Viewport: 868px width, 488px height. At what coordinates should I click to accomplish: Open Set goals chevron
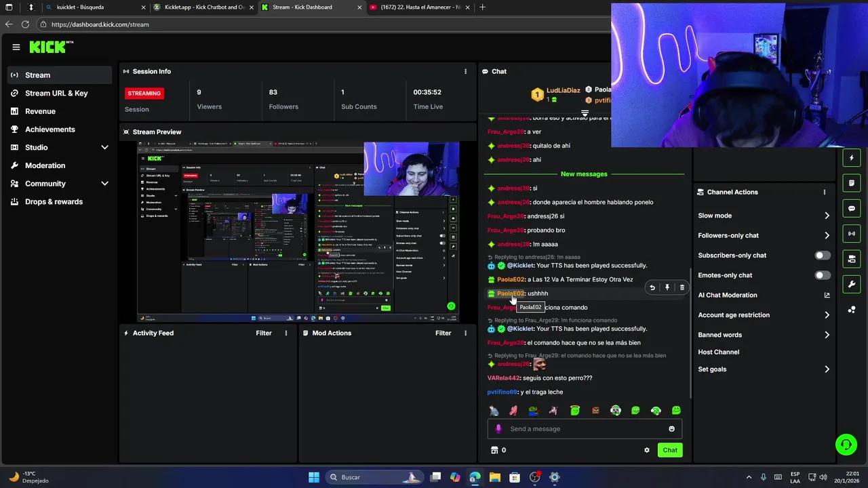click(x=827, y=369)
